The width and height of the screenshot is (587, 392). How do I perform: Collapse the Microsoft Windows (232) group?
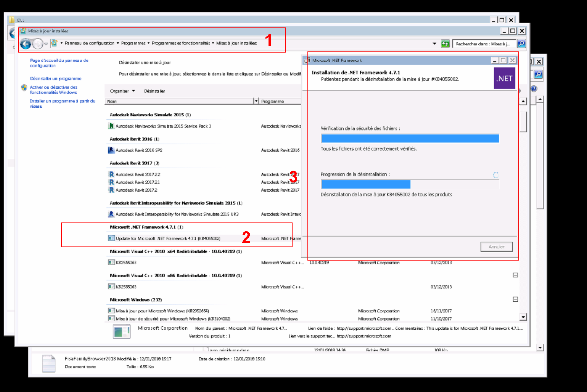pos(515,299)
